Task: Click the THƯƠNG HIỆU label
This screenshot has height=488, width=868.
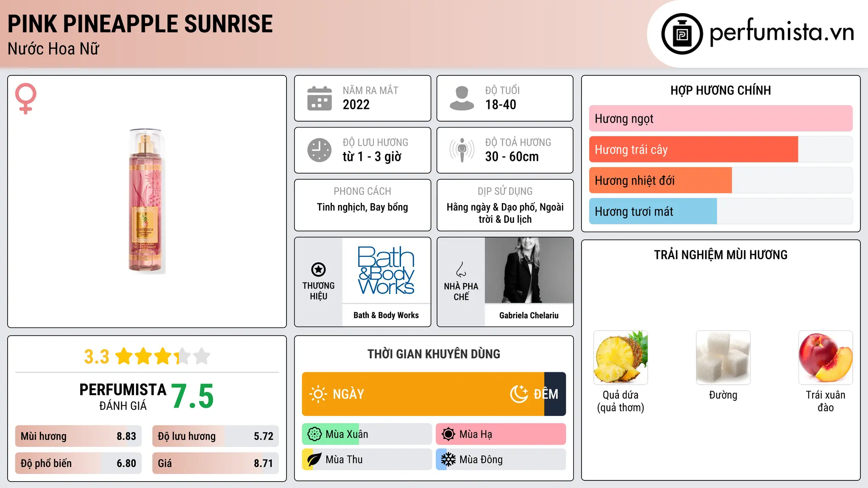Action: click(x=318, y=291)
